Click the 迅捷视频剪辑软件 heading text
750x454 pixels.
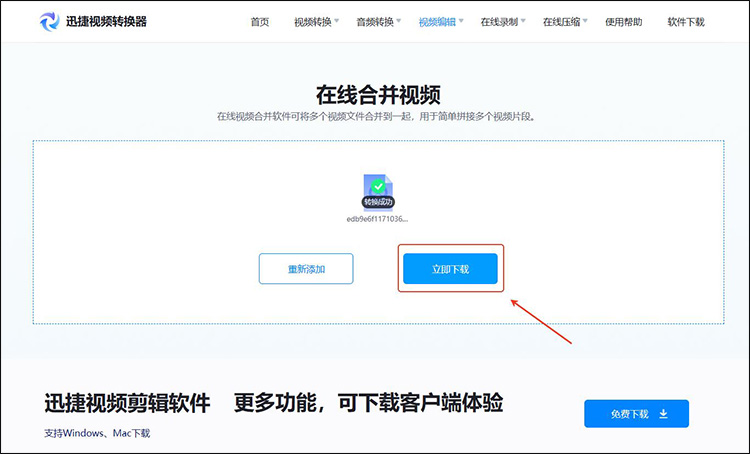(x=127, y=403)
